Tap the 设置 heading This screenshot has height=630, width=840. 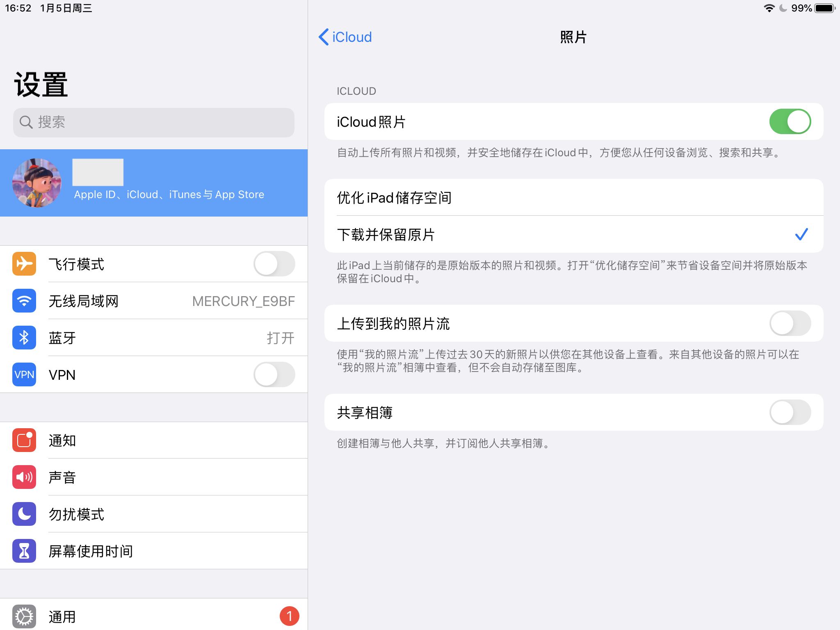coord(41,84)
